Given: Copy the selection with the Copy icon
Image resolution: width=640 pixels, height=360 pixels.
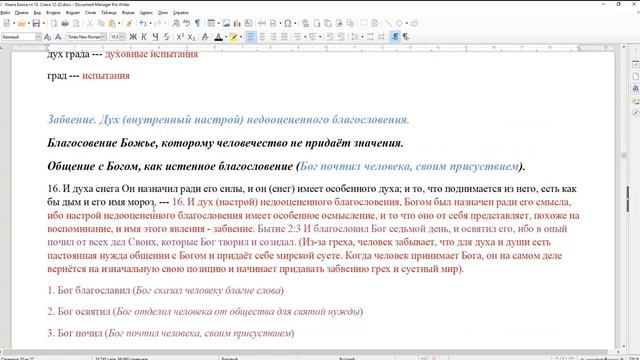Looking at the screenshot, I should click(x=101, y=23).
